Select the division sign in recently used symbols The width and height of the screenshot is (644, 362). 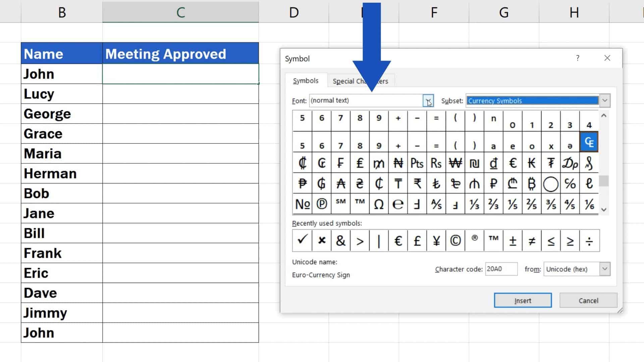(x=589, y=240)
